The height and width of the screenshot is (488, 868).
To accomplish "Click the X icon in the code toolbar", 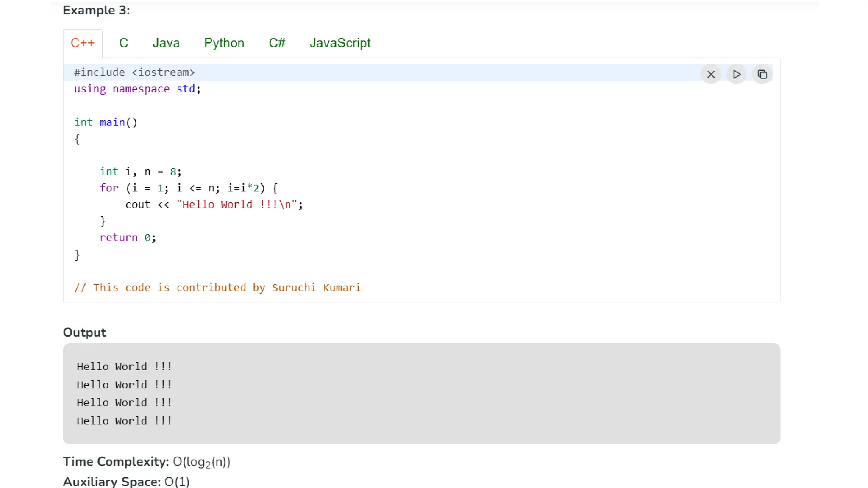I will click(x=711, y=75).
